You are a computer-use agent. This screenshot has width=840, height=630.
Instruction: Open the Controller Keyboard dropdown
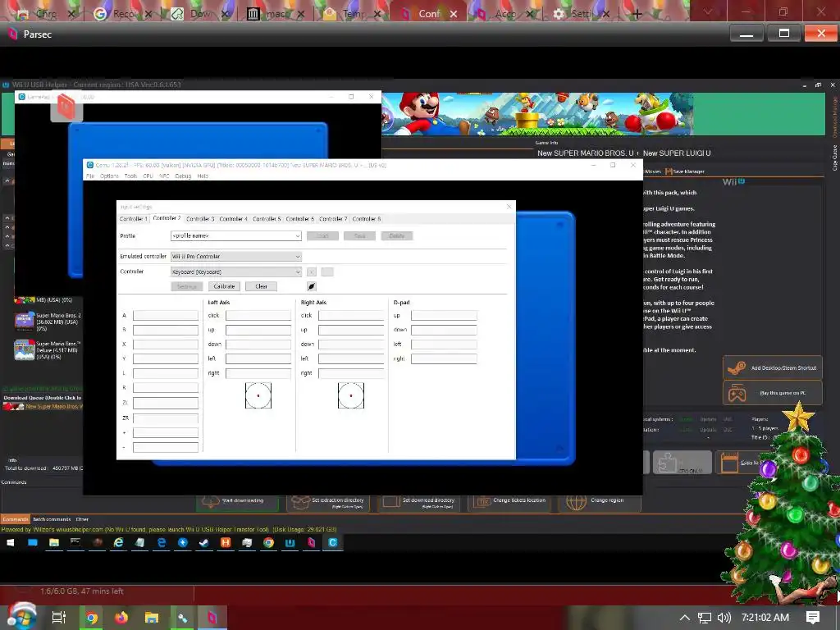235,272
